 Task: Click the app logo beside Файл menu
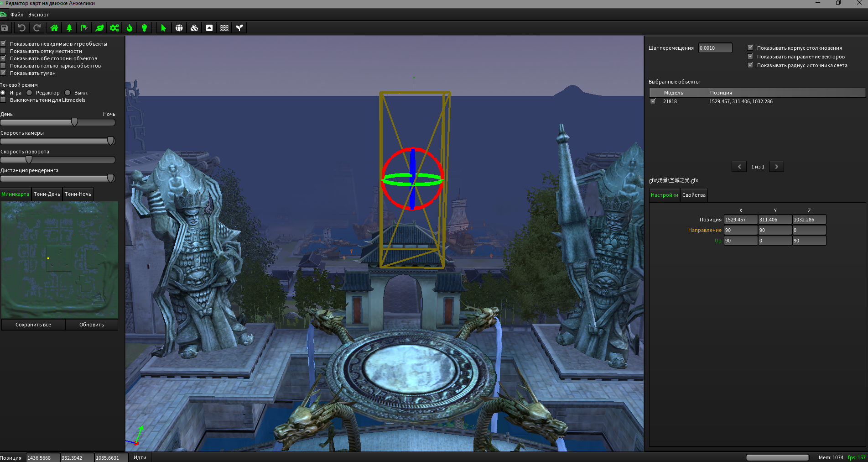point(3,15)
